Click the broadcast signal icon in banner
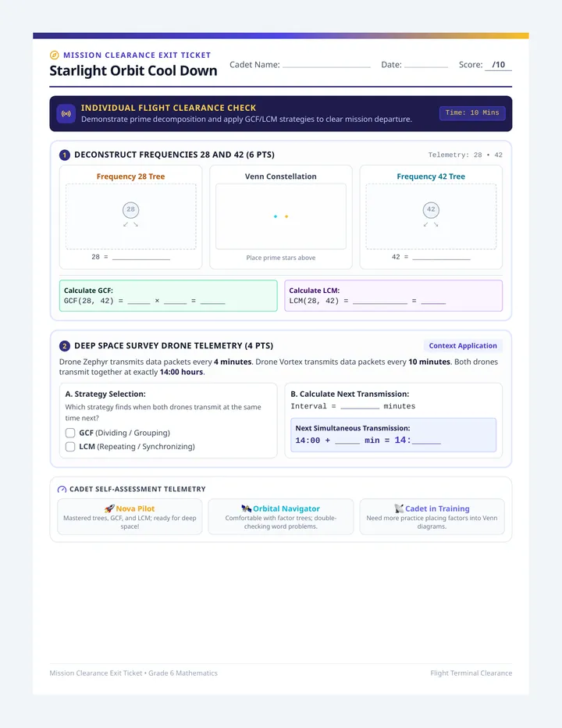 pyautogui.click(x=66, y=114)
